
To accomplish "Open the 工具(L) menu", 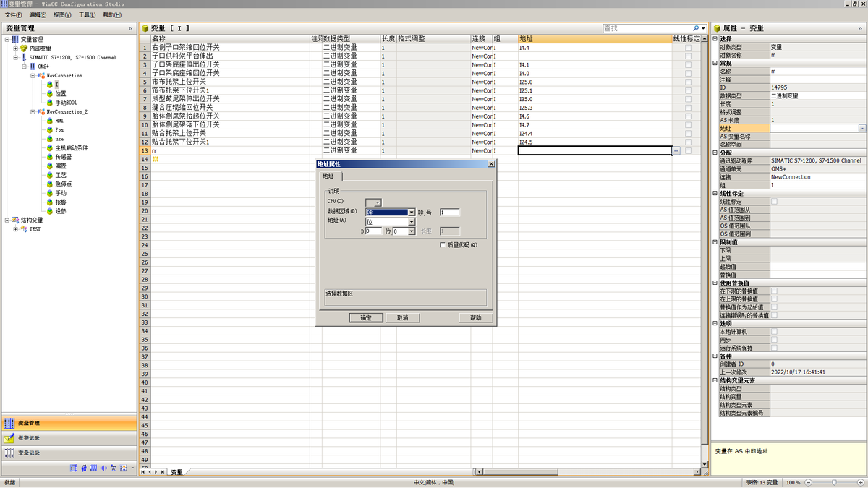I will [x=87, y=14].
